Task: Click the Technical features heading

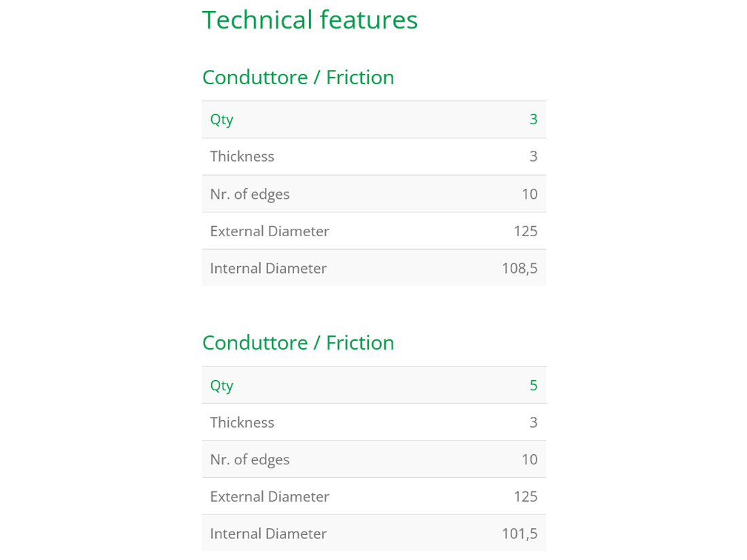Action: tap(310, 20)
